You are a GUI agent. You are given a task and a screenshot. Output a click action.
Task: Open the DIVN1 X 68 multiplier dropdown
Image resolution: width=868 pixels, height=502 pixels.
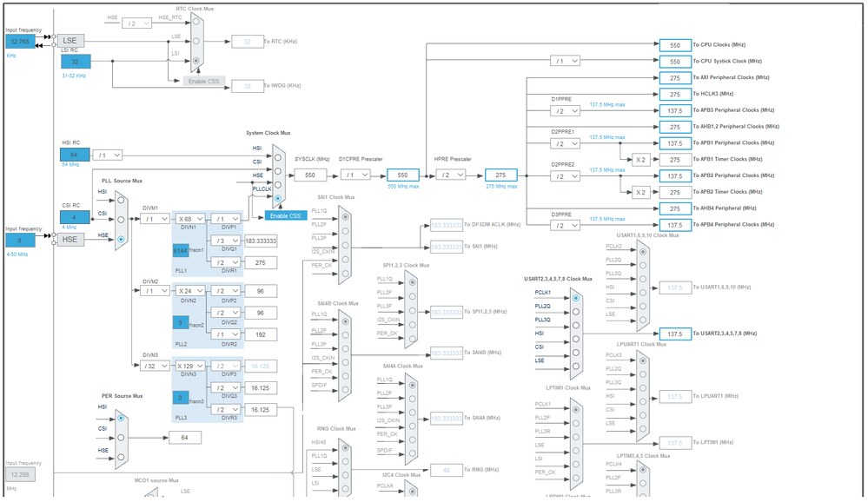point(190,219)
